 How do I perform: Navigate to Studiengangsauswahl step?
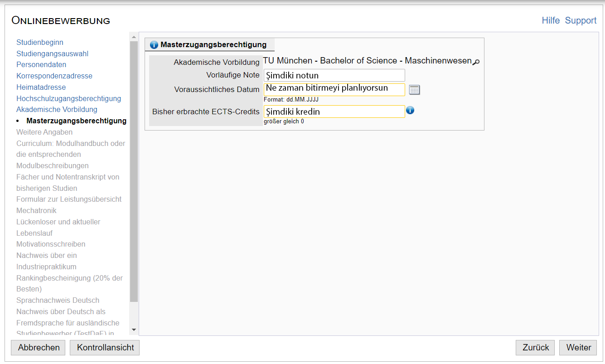point(52,53)
